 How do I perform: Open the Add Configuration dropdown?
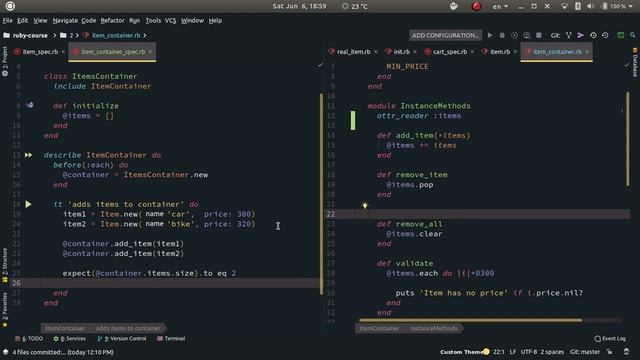445,36
